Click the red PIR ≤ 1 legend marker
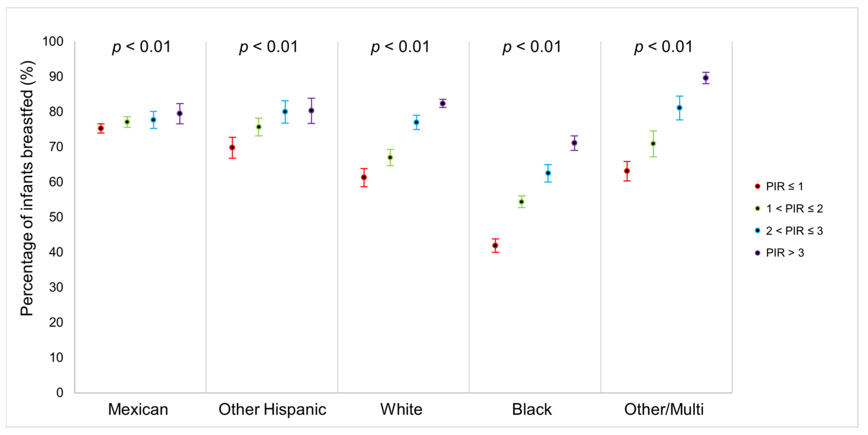The image size is (868, 435). [x=758, y=186]
